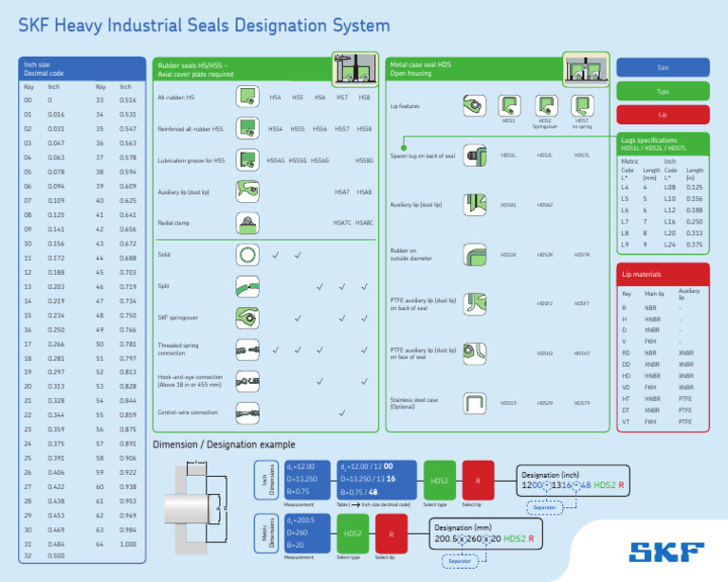Screen dimensions: 728x582
Task: Click the HDSF2 designation text
Action: (545, 303)
